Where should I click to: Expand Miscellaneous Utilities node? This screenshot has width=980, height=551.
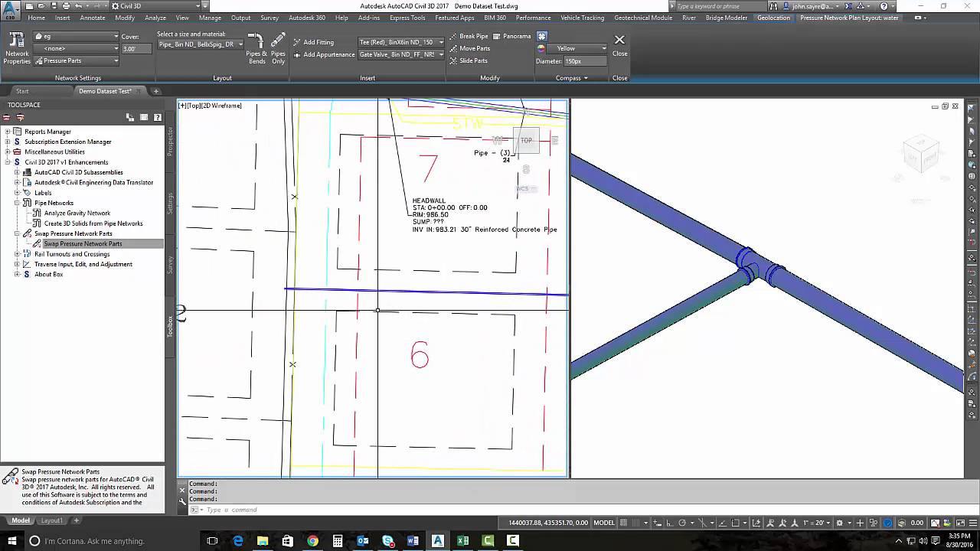[x=8, y=152]
